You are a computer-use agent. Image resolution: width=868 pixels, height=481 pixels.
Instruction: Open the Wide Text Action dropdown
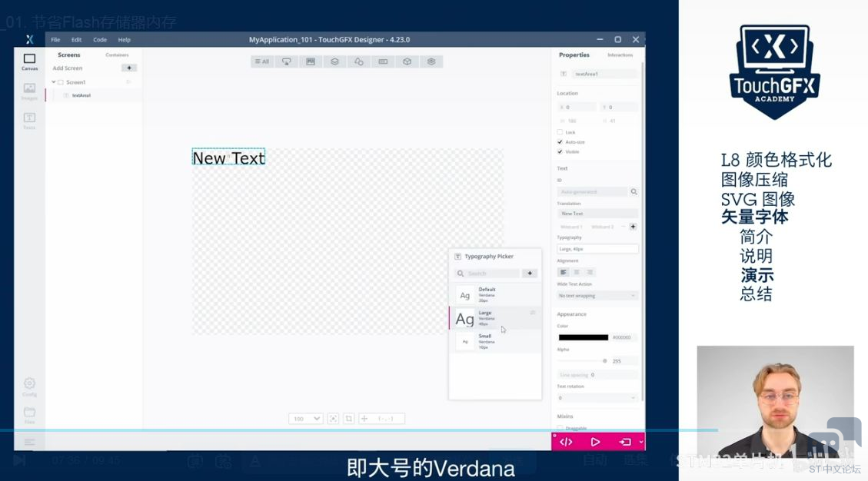[x=597, y=296]
